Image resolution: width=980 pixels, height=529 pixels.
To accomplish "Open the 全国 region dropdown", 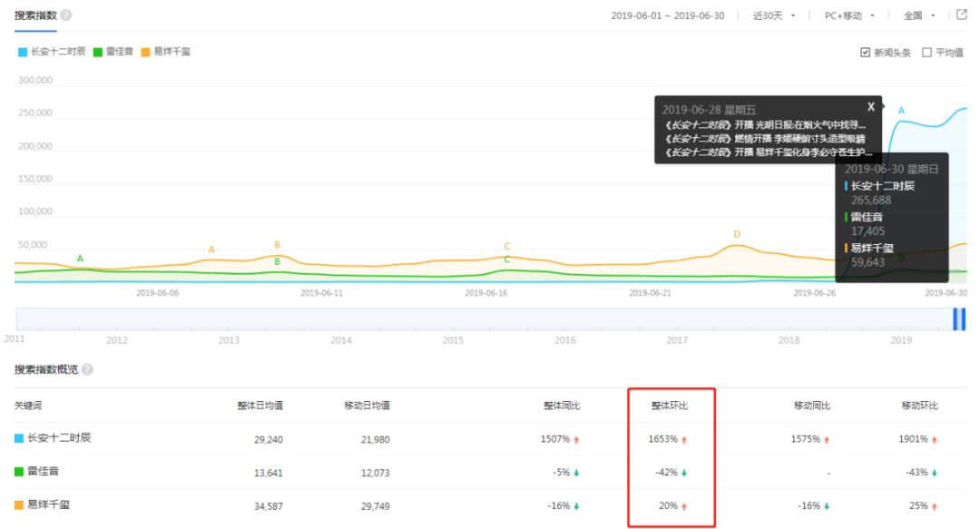I will click(x=919, y=15).
